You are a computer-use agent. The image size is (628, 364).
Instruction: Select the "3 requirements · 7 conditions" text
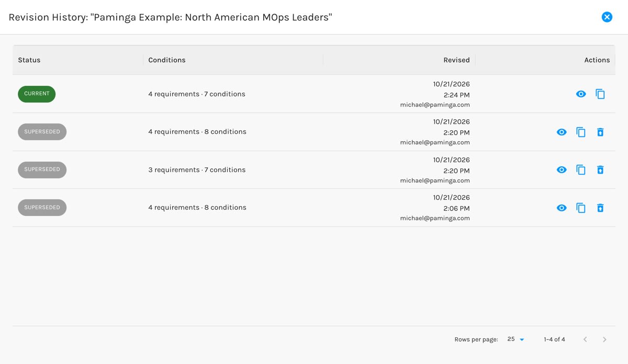tap(197, 170)
